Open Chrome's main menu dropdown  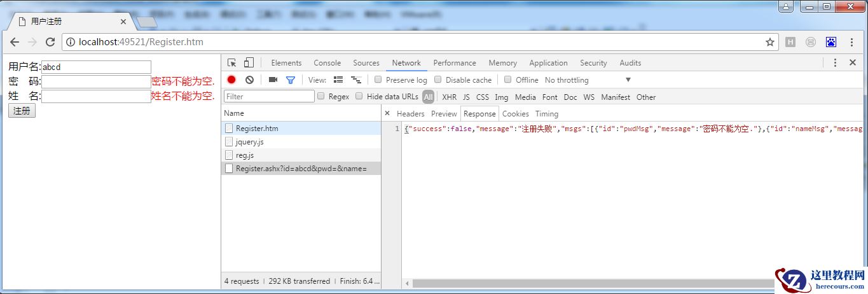[851, 42]
